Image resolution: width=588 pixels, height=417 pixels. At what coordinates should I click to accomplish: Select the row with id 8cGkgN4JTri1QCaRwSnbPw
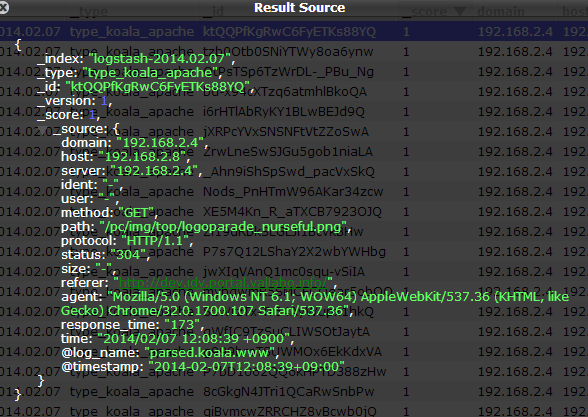coord(294,392)
